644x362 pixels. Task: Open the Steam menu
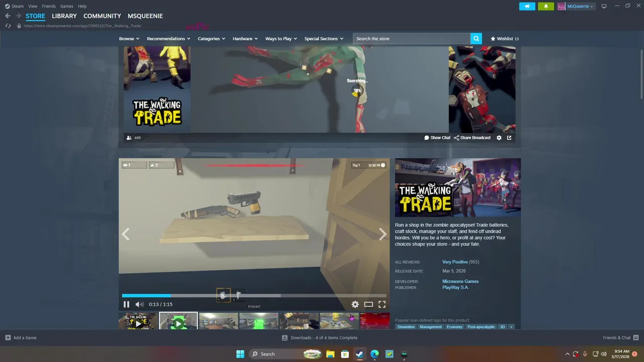click(x=14, y=6)
